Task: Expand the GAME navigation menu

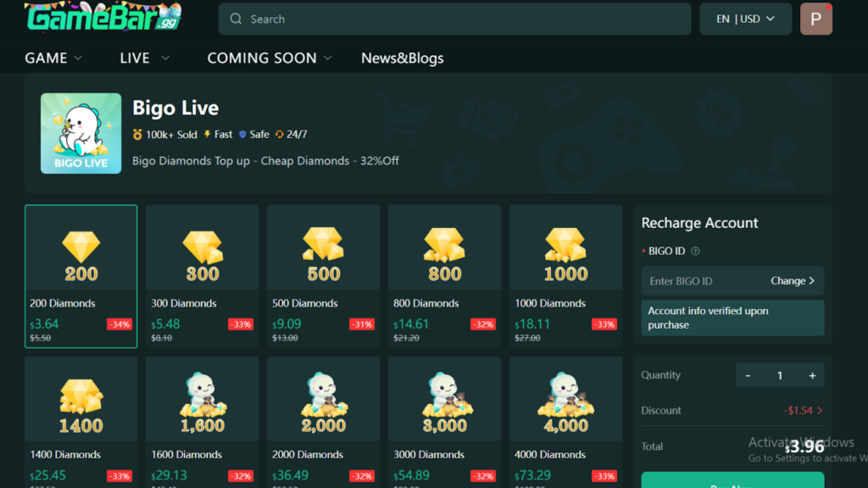Action: [53, 58]
